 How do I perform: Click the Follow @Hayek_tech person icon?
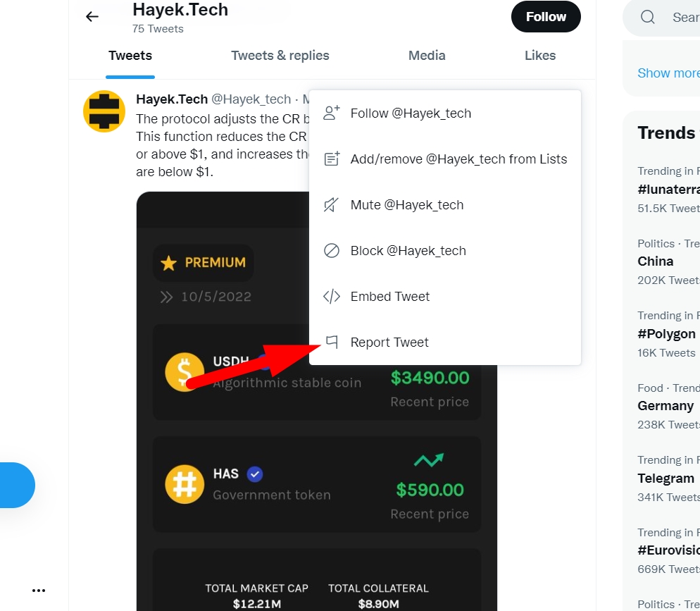pyautogui.click(x=332, y=113)
